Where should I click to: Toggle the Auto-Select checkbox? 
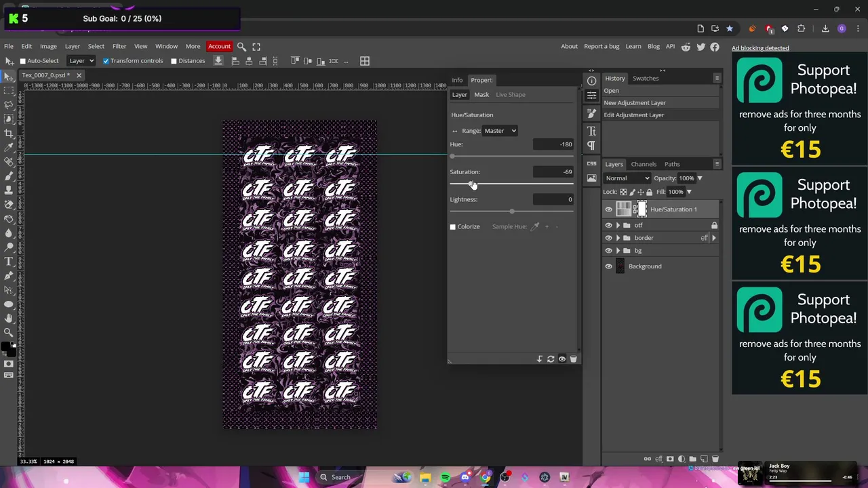(x=22, y=61)
